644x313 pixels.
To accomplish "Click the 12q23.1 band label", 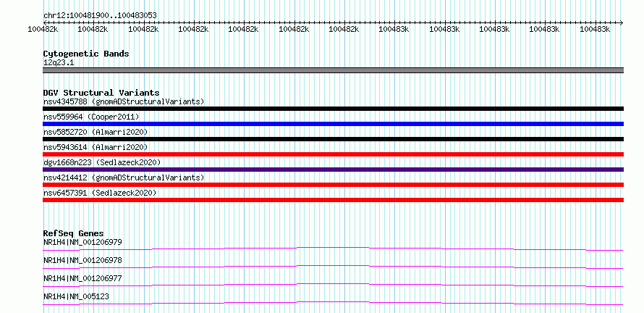I will point(59,62).
